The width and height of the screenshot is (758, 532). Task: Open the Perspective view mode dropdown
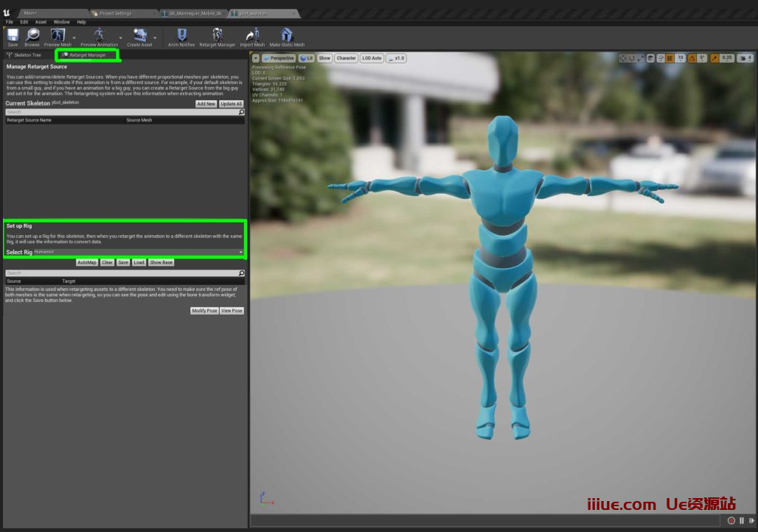[279, 58]
